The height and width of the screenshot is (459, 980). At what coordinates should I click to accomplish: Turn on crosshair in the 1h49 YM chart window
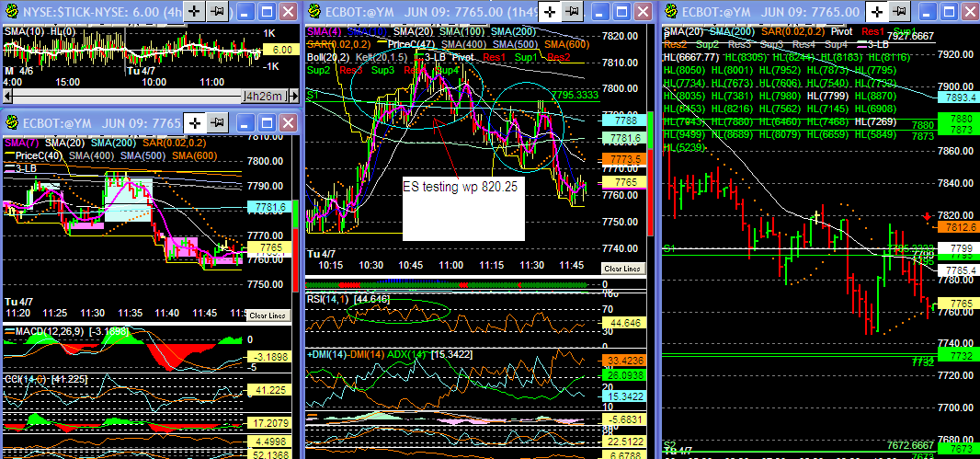tap(550, 11)
